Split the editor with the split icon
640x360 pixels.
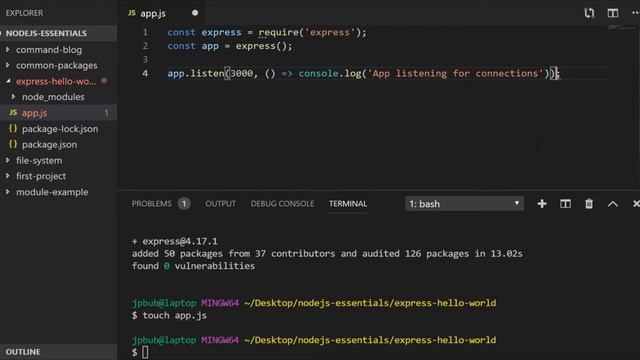(613, 13)
